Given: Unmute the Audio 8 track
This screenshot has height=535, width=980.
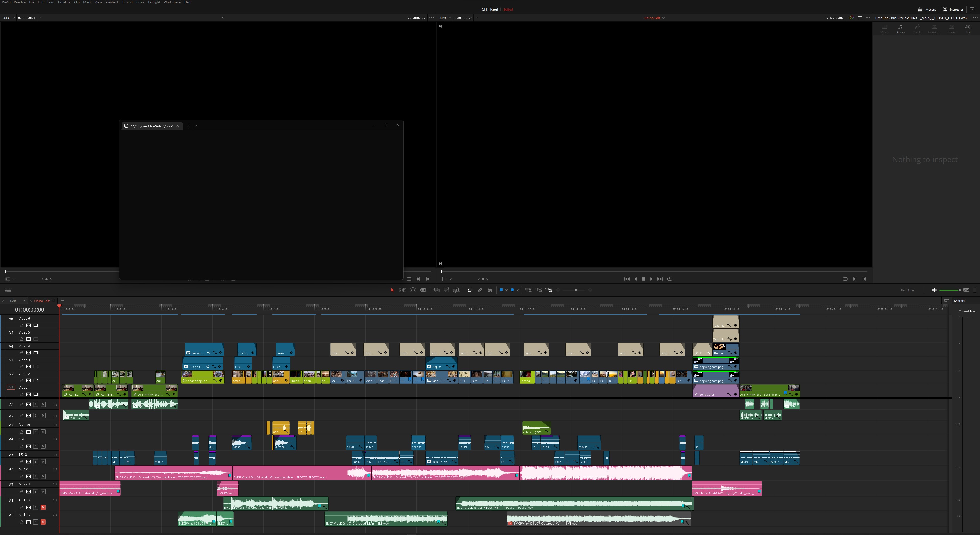Looking at the screenshot, I should point(43,507).
